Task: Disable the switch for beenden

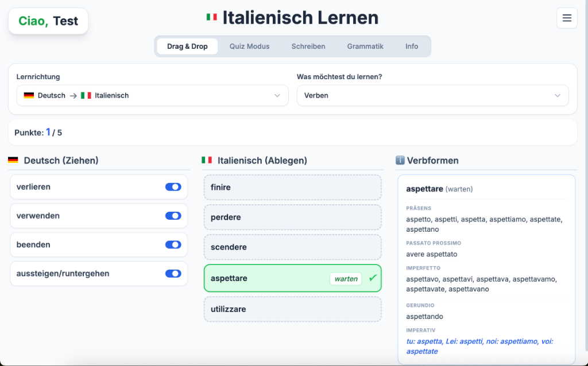Action: coord(173,244)
